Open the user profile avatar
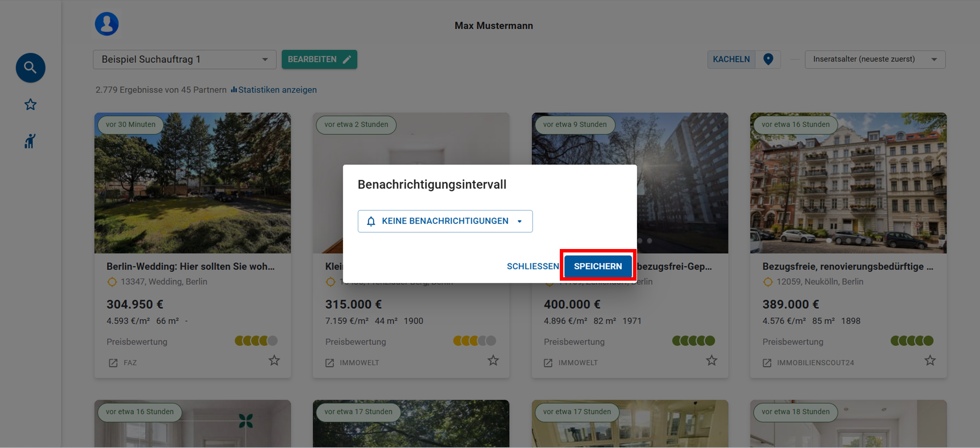Screen dimensions: 980x448 pos(107,24)
